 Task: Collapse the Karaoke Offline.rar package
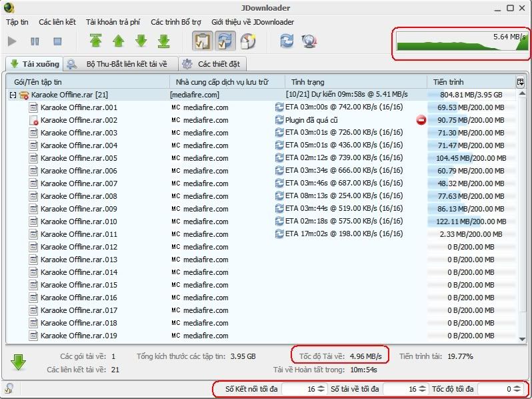point(13,95)
